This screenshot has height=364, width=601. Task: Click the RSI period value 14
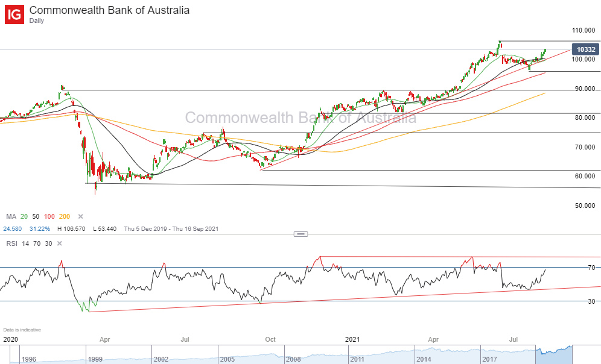(25, 243)
